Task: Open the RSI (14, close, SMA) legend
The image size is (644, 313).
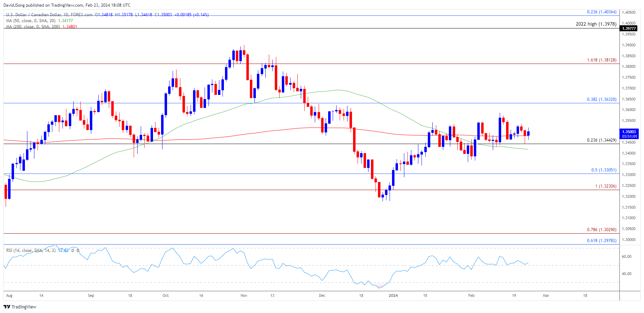Action: click(x=31, y=250)
